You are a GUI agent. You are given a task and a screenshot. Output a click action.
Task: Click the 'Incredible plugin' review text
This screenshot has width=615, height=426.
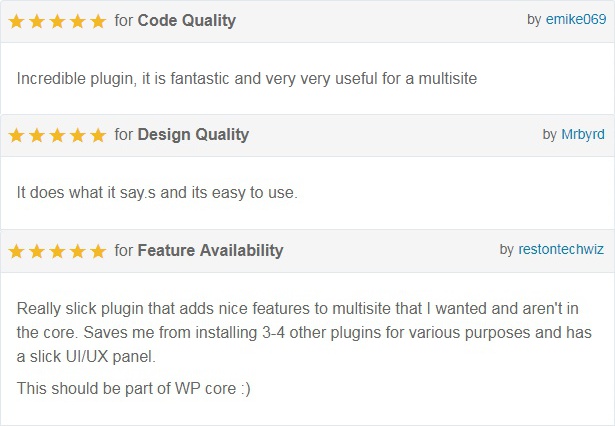tap(247, 79)
